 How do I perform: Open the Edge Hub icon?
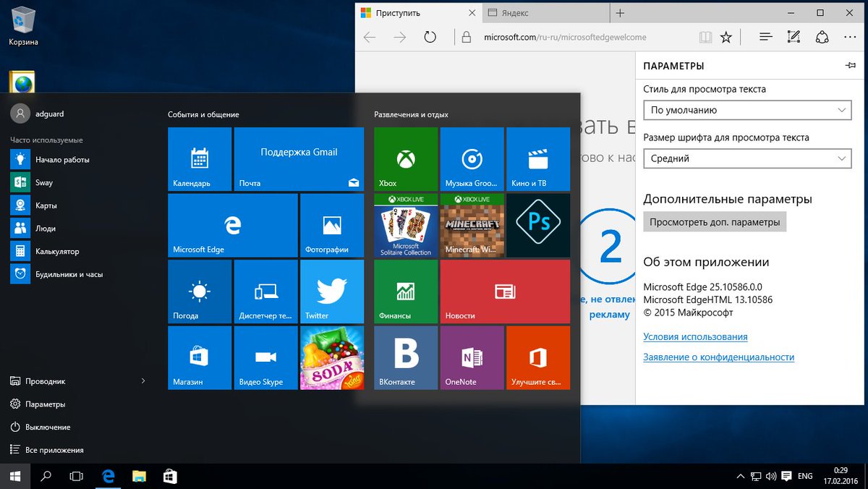(766, 37)
